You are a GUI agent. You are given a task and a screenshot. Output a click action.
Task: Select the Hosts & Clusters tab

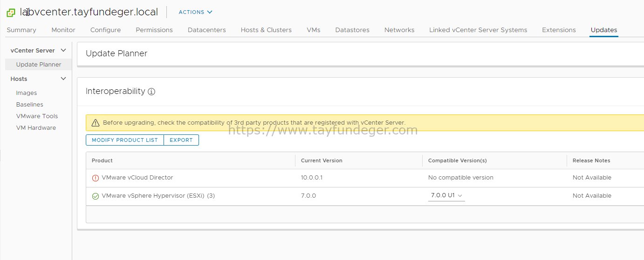[x=266, y=30]
